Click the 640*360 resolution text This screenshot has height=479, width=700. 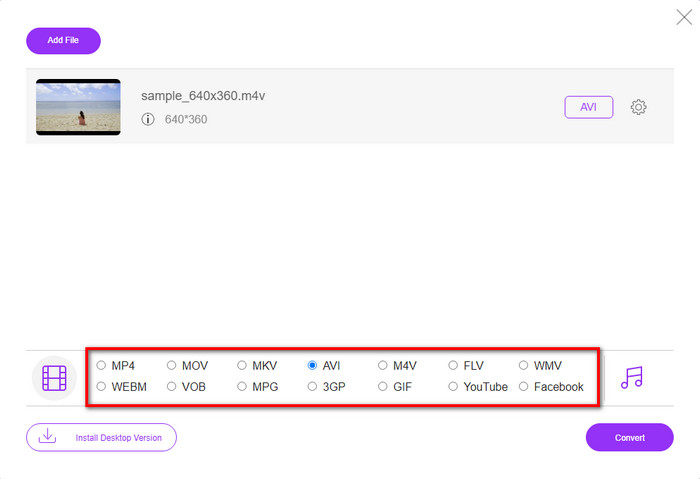[186, 119]
